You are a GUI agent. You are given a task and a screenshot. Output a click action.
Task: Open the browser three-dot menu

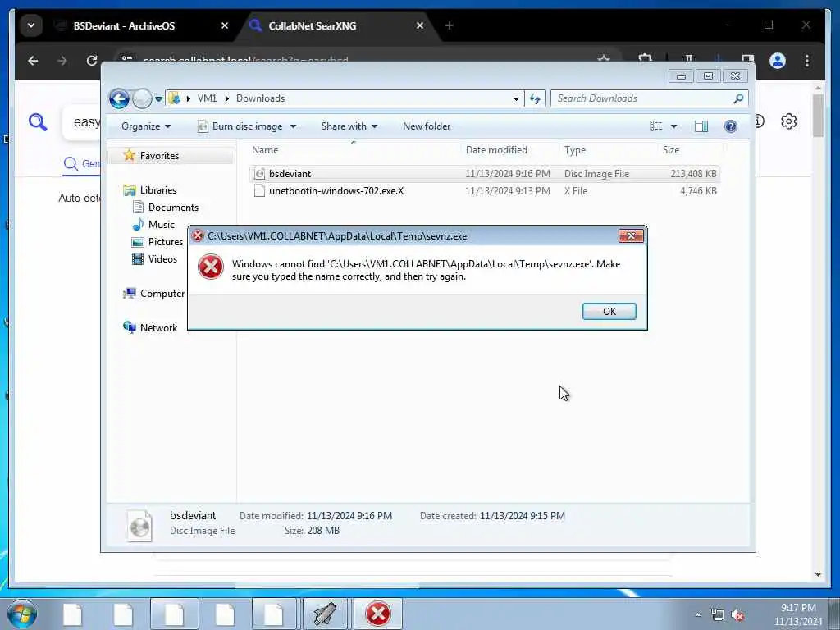(807, 61)
